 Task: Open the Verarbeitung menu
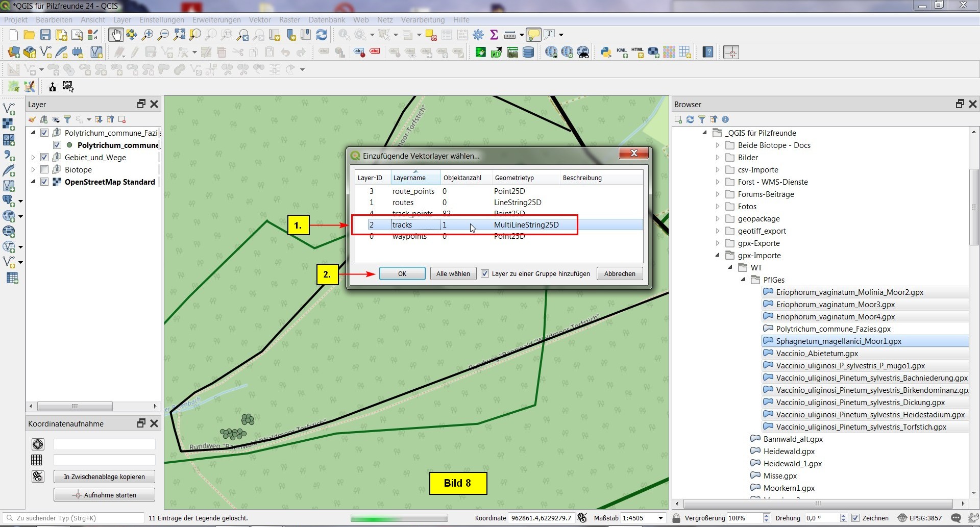click(x=423, y=20)
